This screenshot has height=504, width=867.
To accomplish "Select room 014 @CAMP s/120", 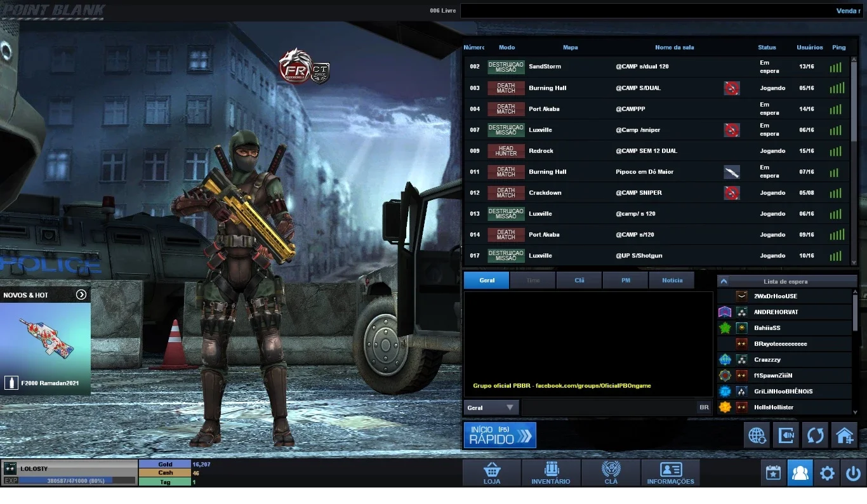I will [656, 235].
